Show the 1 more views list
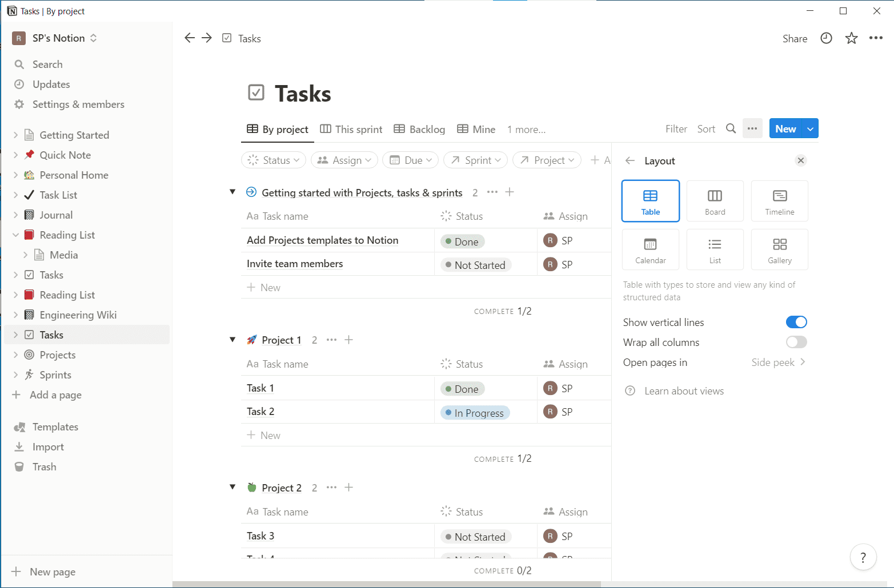894x588 pixels. (x=526, y=130)
